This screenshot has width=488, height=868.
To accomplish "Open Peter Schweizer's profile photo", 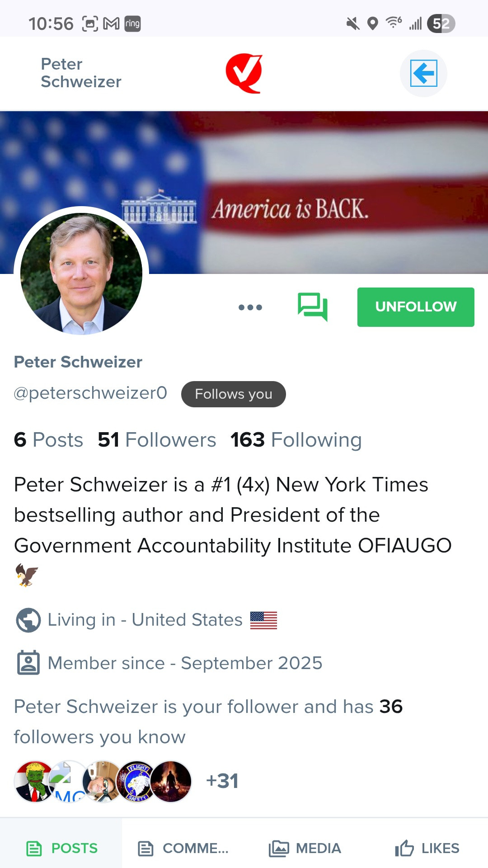I will click(81, 274).
